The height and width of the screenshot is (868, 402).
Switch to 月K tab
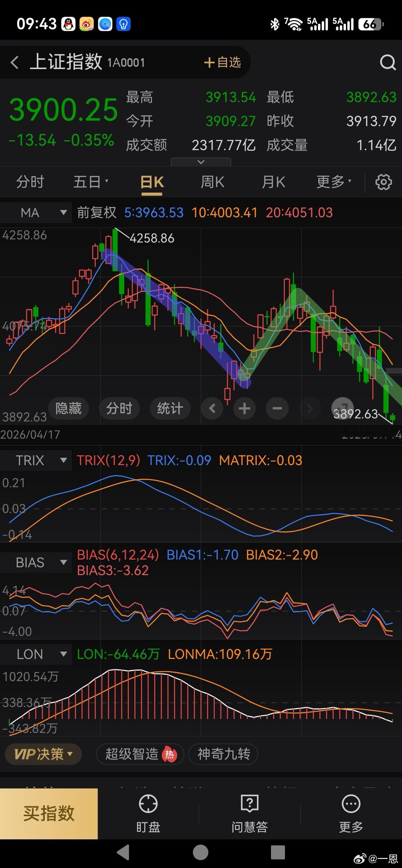coord(273,182)
